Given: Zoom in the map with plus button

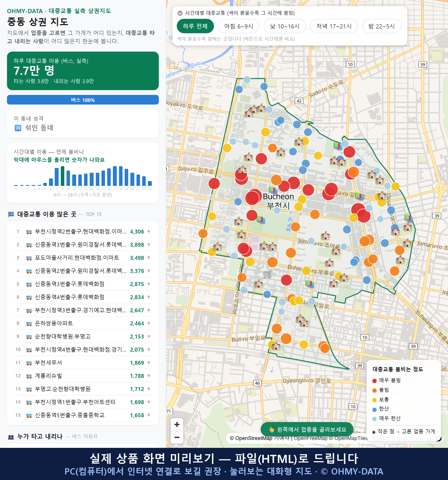Looking at the screenshot, I should [x=177, y=424].
